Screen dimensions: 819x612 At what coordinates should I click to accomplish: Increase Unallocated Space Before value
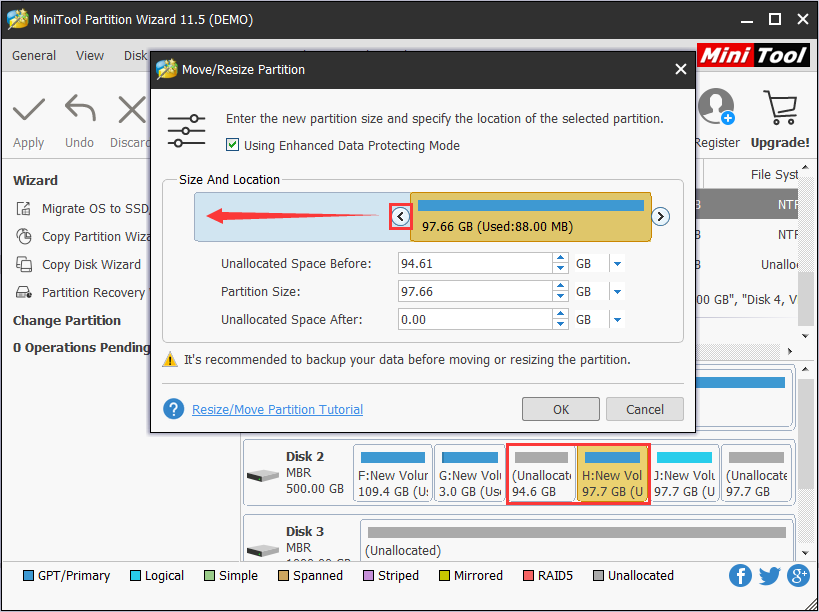point(560,258)
